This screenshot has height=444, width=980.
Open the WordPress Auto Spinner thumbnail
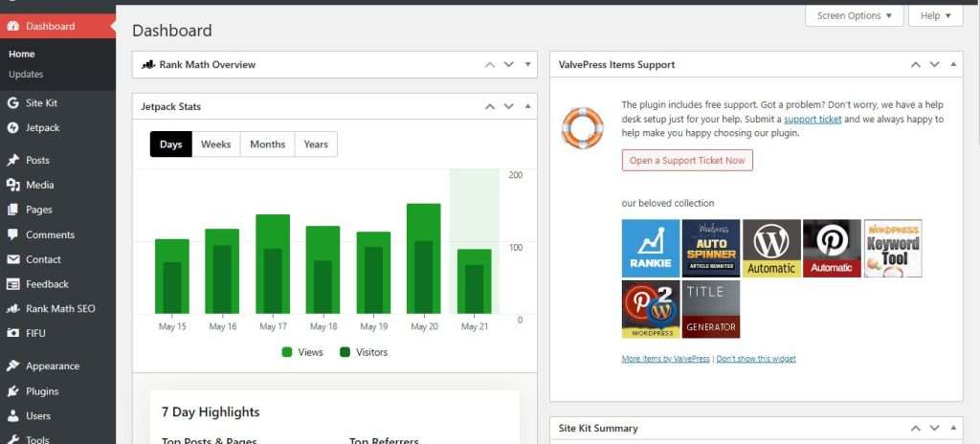711,248
